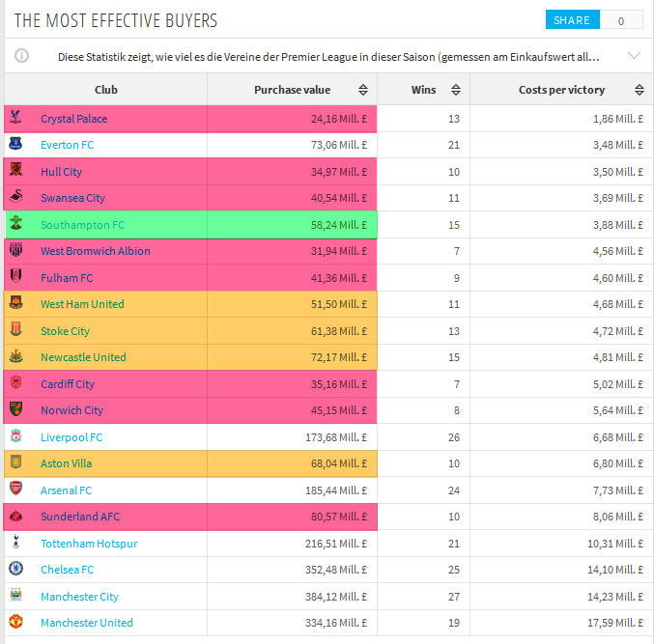Open the Swansea City club link

click(x=73, y=198)
